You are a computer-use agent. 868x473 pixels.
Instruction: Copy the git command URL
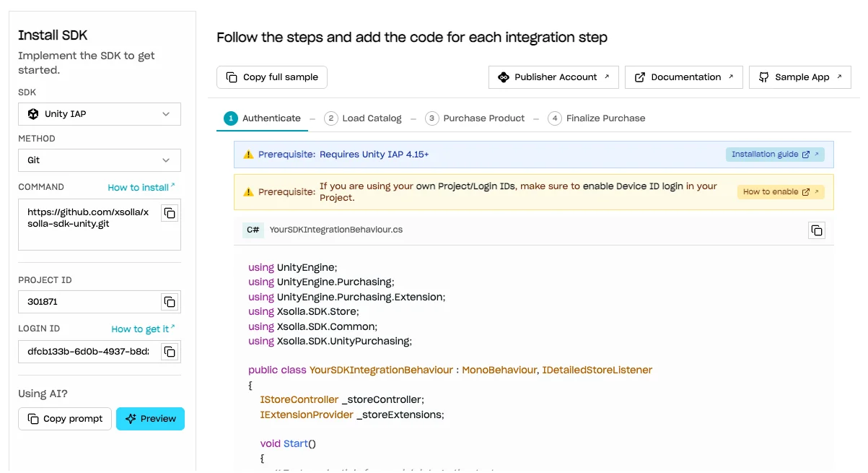[x=169, y=213]
